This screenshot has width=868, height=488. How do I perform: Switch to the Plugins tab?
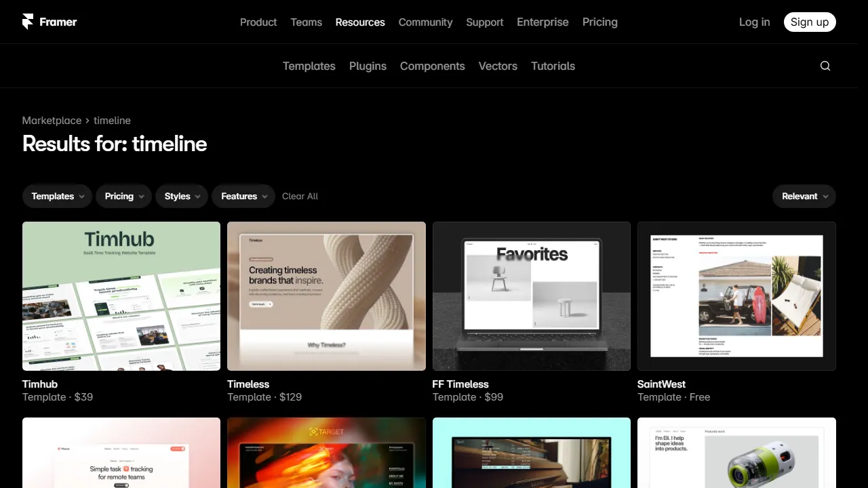[x=368, y=66]
